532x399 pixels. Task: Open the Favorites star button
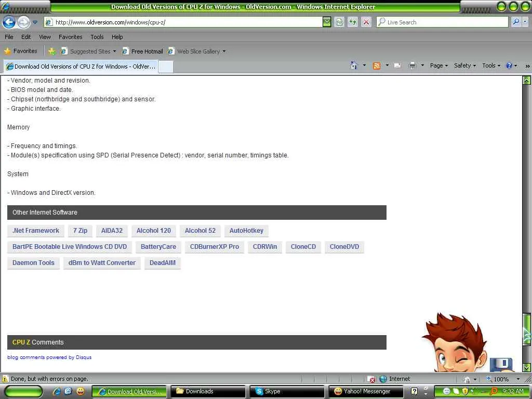(x=21, y=51)
